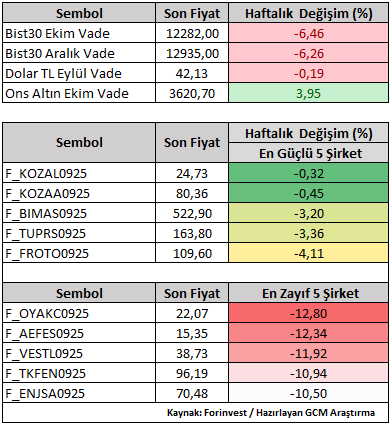Screen dimensions: 392x426
Task: Click the red -12,80 change cell
Action: 308,313
